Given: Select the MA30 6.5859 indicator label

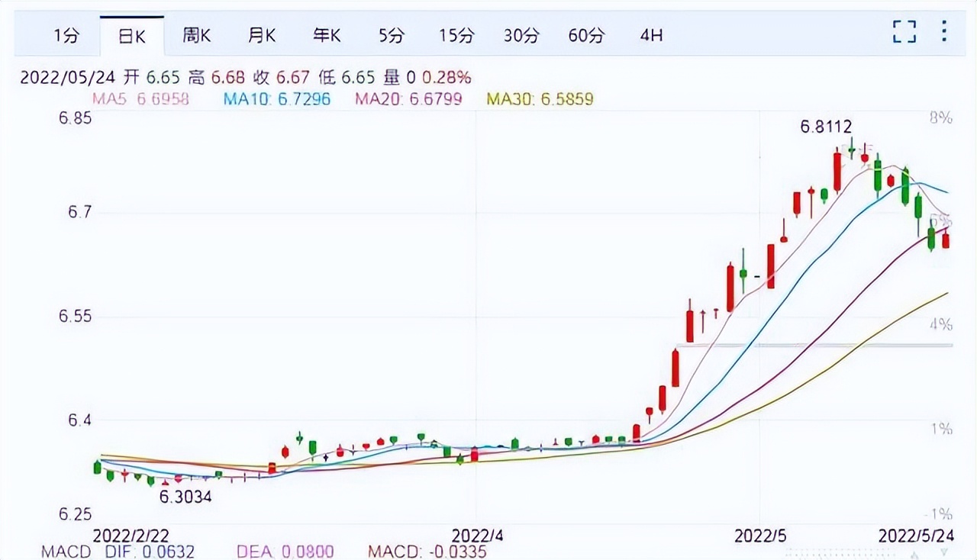Looking at the screenshot, I should click(x=540, y=98).
